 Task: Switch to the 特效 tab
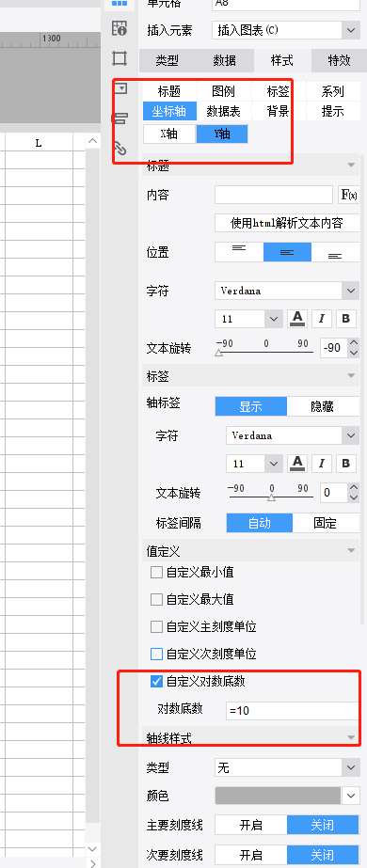(340, 60)
